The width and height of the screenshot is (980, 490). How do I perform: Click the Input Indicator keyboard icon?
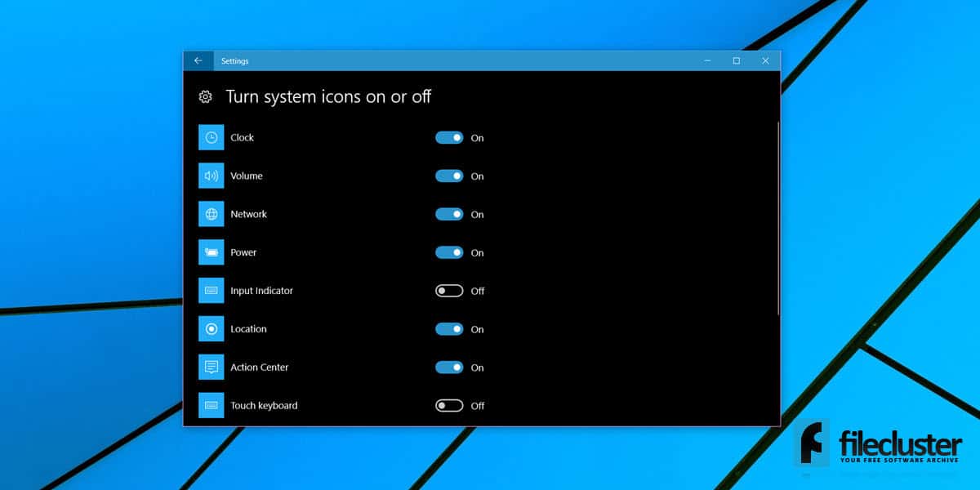point(211,291)
